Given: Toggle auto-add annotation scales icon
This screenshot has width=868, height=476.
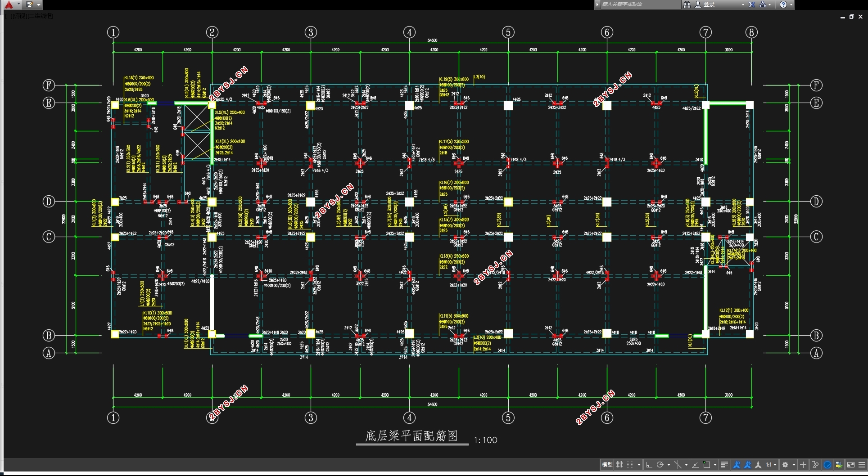Looking at the screenshot, I should [x=747, y=465].
